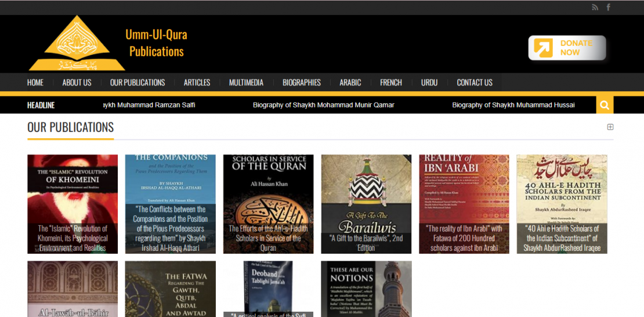Open Biography of Shaykh Mohammad Munir Qamar headline
The height and width of the screenshot is (317, 644).
pos(324,105)
